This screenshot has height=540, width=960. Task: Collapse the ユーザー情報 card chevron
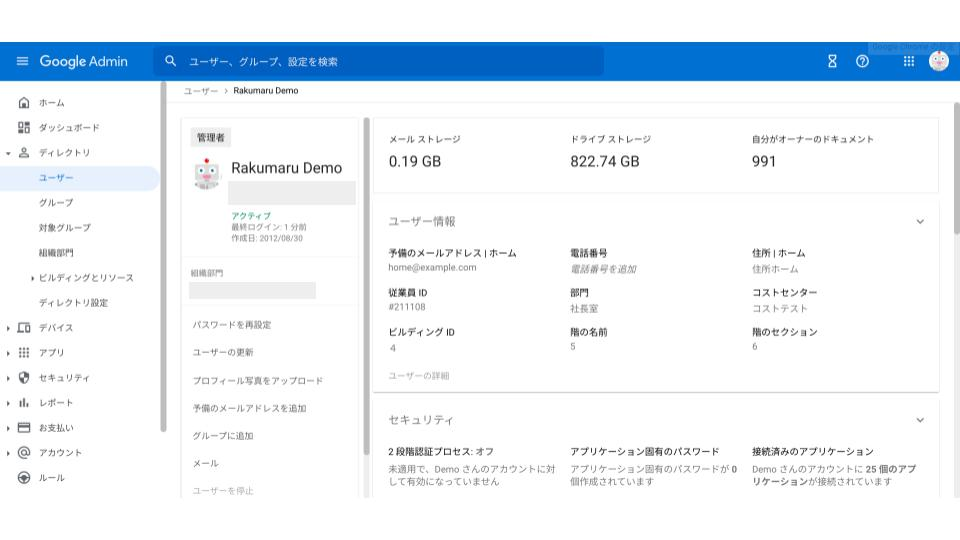pyautogui.click(x=920, y=222)
